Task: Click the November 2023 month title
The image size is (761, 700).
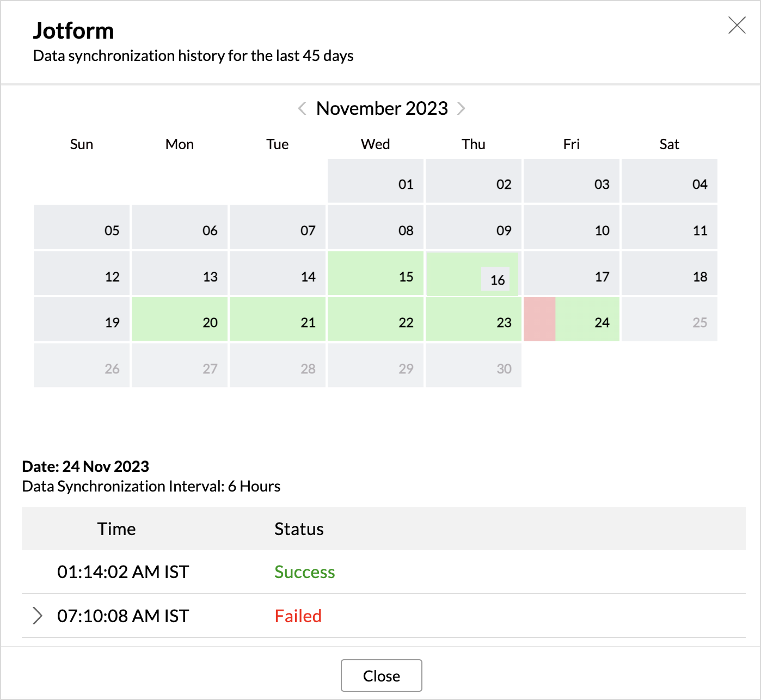Action: coord(382,108)
